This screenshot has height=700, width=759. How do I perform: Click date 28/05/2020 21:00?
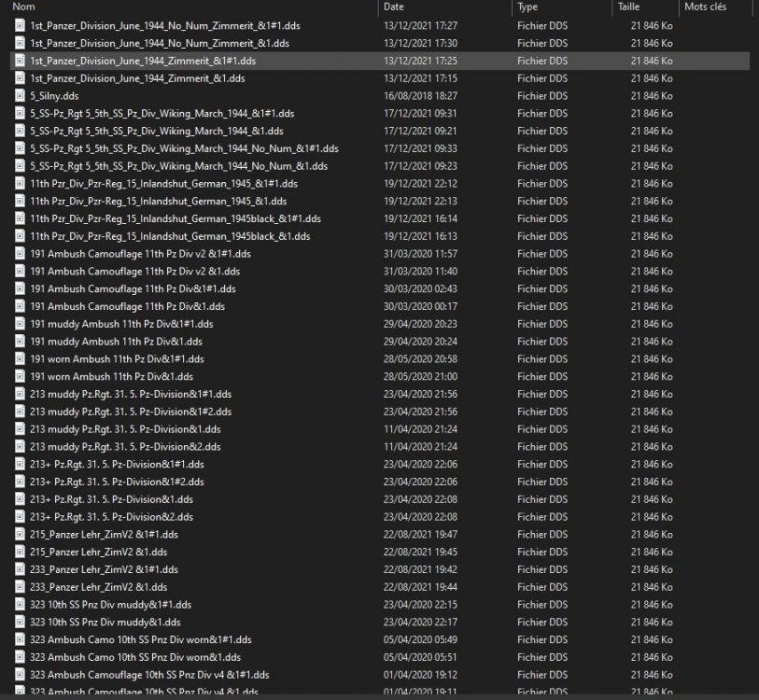point(420,377)
